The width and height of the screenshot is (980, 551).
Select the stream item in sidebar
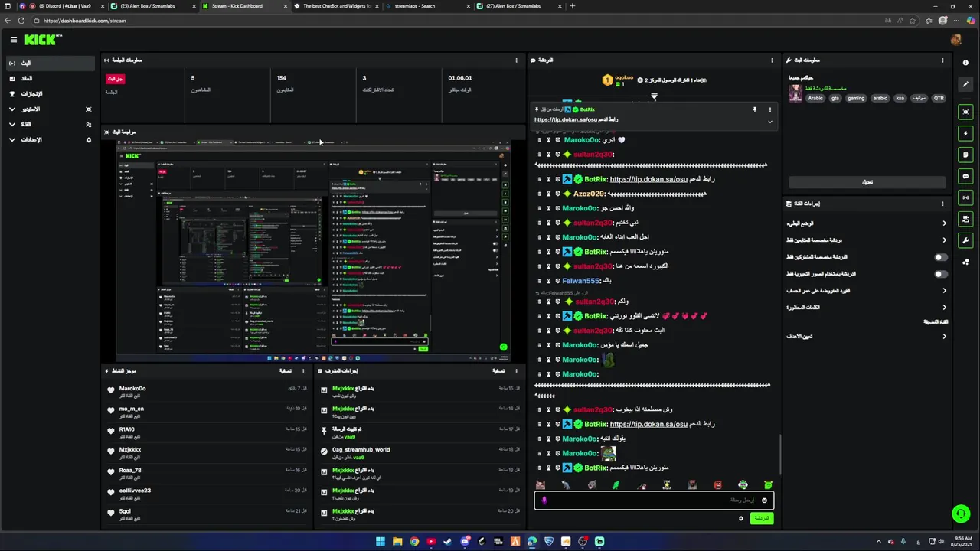pyautogui.click(x=51, y=64)
